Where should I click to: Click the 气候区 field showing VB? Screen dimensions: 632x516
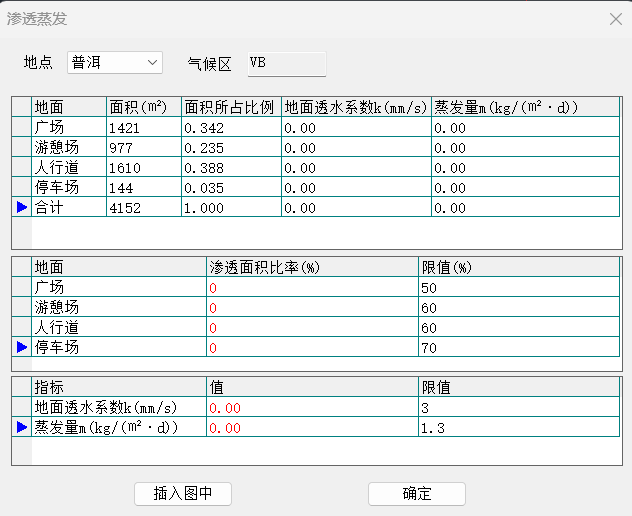point(286,63)
